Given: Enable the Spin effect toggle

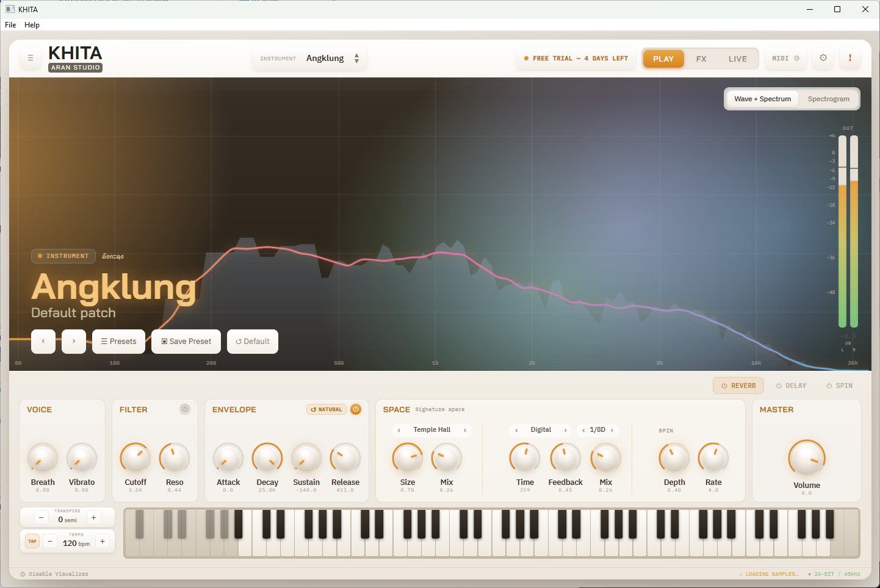Looking at the screenshot, I should click(x=839, y=385).
